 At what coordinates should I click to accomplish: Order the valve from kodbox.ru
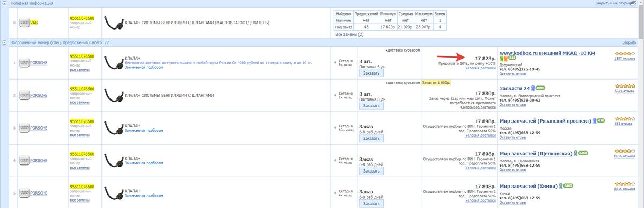(371, 73)
